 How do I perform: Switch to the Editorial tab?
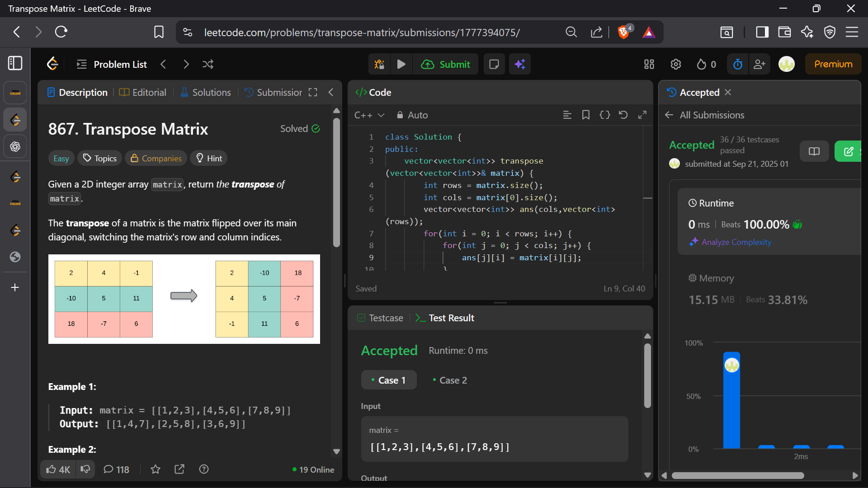[x=143, y=92]
